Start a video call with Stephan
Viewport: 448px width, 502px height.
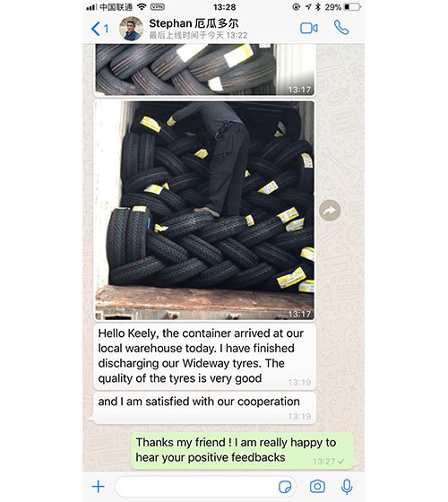pos(309,28)
